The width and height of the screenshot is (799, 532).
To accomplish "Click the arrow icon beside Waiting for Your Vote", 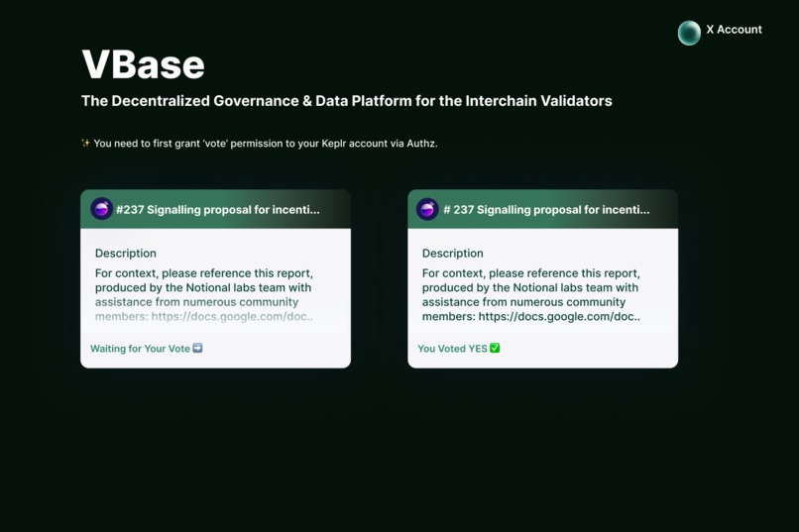I will click(197, 348).
